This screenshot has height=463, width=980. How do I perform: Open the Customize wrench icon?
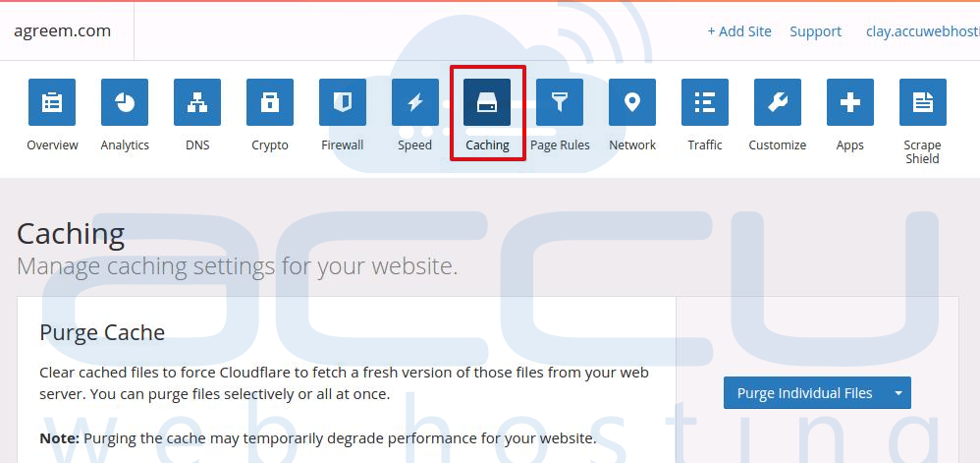[x=778, y=102]
